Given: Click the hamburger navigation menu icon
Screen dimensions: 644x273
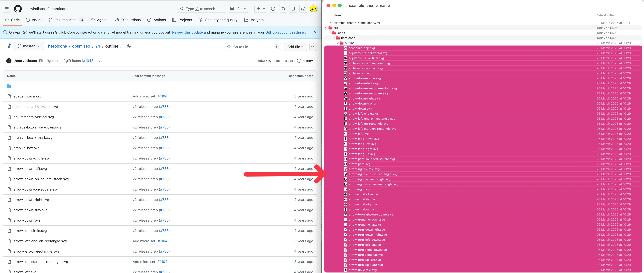Looking at the screenshot, I should [x=7, y=9].
